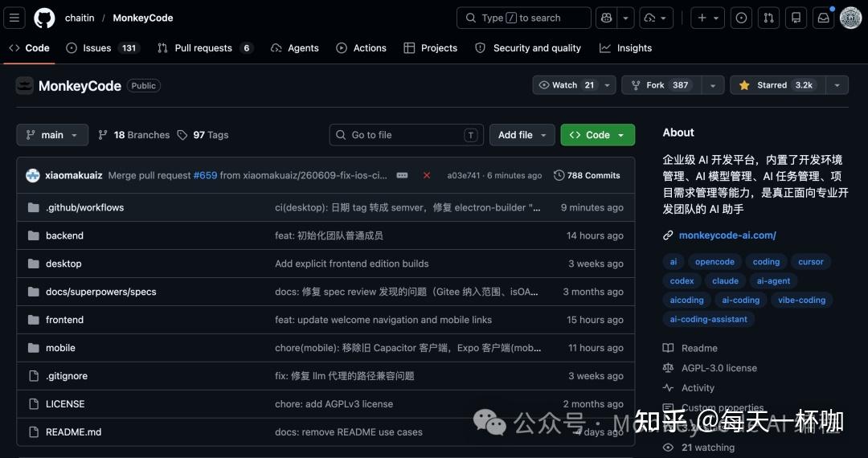
Task: Click the branch icon beside 18 Branches
Action: click(x=102, y=135)
